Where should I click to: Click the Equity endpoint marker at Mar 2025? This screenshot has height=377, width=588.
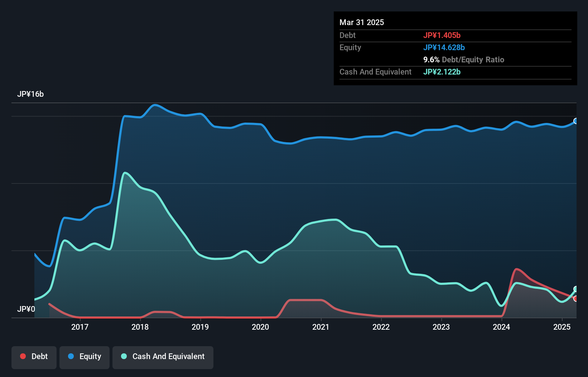(x=576, y=121)
